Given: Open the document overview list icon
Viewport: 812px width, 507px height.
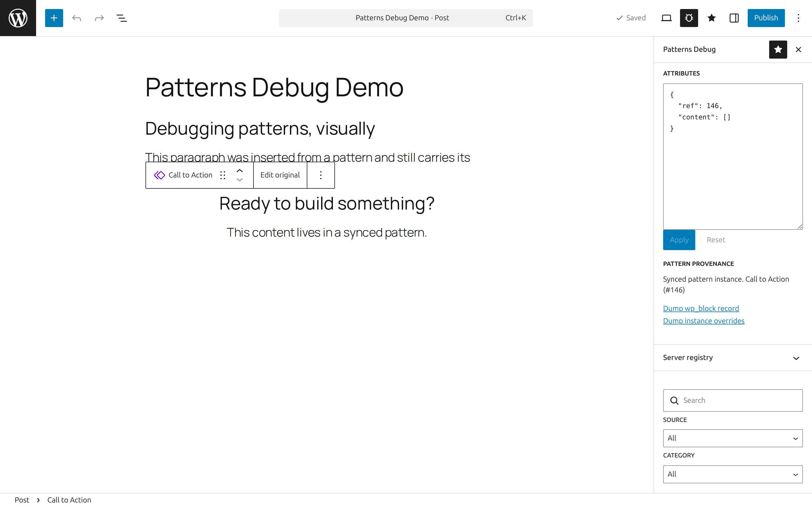Looking at the screenshot, I should click(x=122, y=18).
